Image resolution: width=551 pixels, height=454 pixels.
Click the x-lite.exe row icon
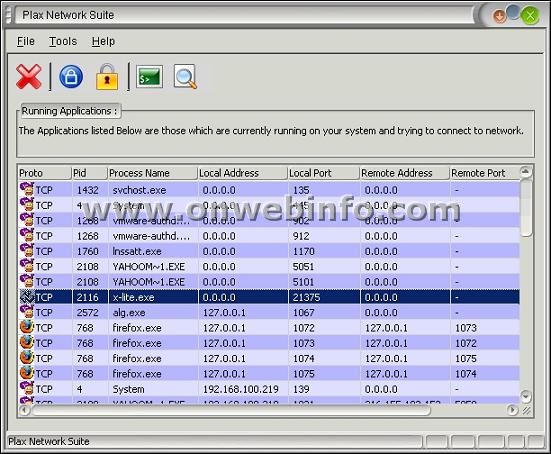point(27,297)
